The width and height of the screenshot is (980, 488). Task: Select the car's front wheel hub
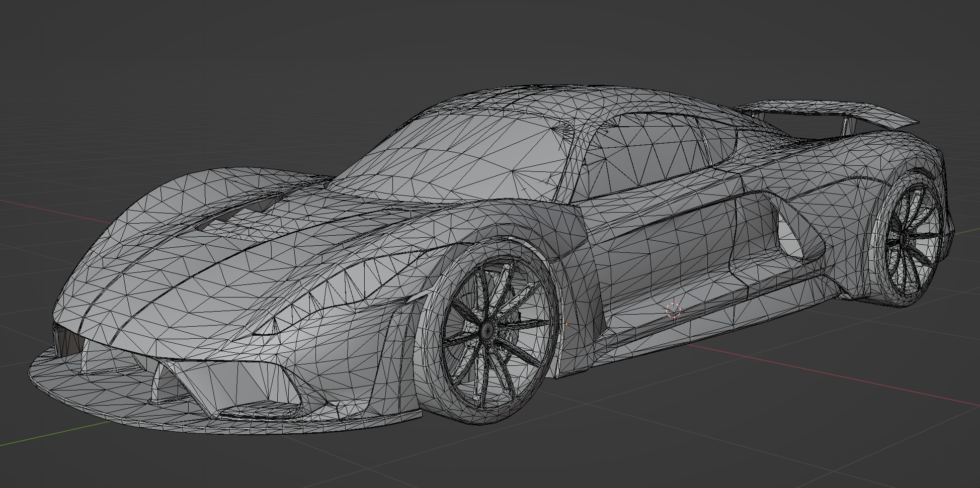(487, 330)
